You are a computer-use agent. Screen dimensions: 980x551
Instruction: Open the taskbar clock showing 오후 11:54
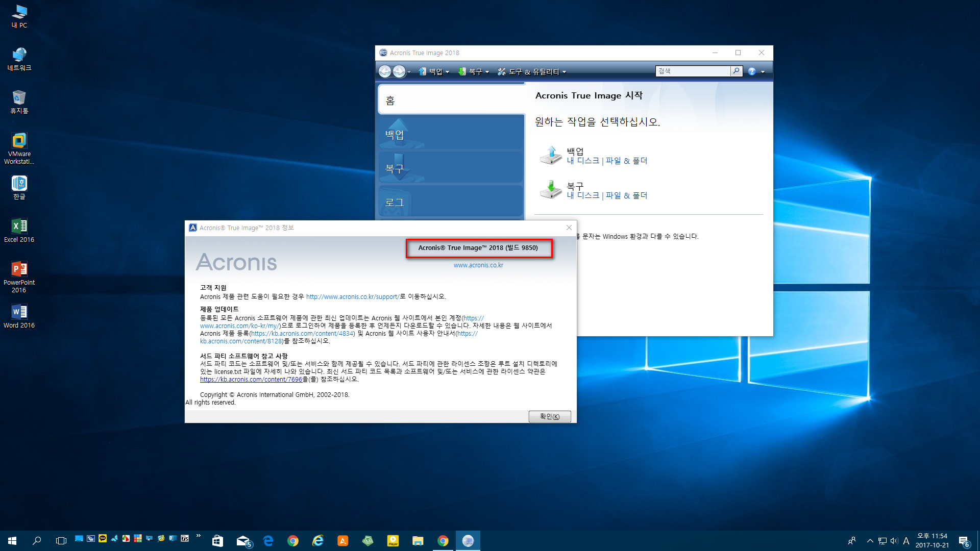tap(932, 541)
